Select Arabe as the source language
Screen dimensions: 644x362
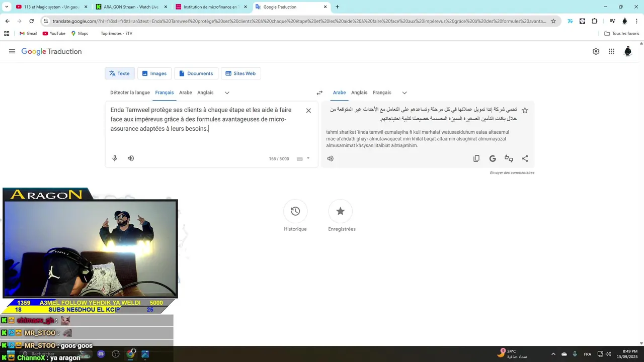(186, 93)
